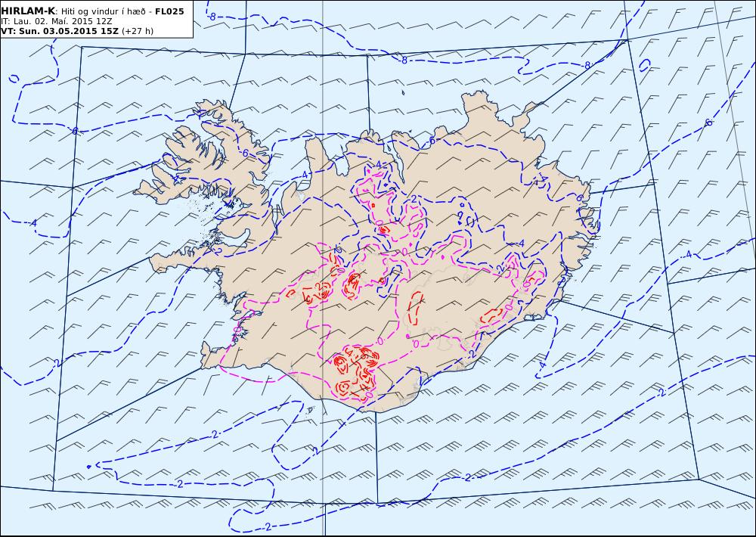Click the 'IT: Lau. 02. Maí. 2015 12Z' line
This screenshot has width=756, height=537.
pyautogui.click(x=57, y=22)
